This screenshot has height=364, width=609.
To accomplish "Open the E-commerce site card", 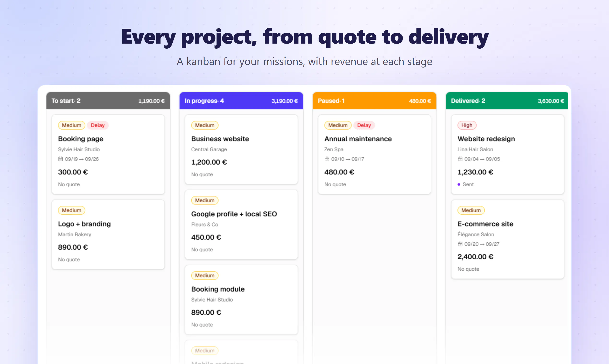I will point(507,239).
